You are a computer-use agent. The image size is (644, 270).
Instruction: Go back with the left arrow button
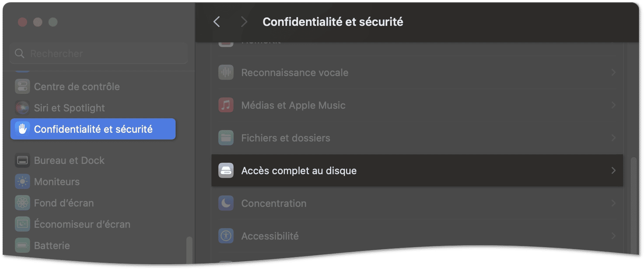[217, 22]
